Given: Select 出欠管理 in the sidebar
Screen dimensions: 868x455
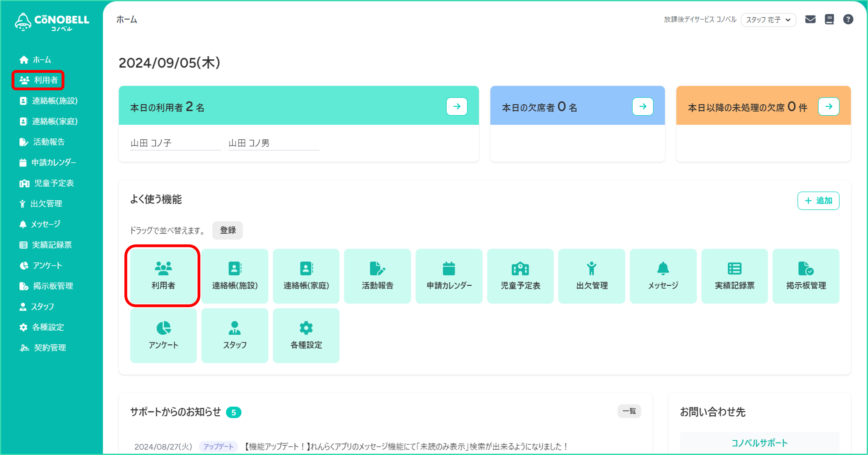Looking at the screenshot, I should 41,203.
